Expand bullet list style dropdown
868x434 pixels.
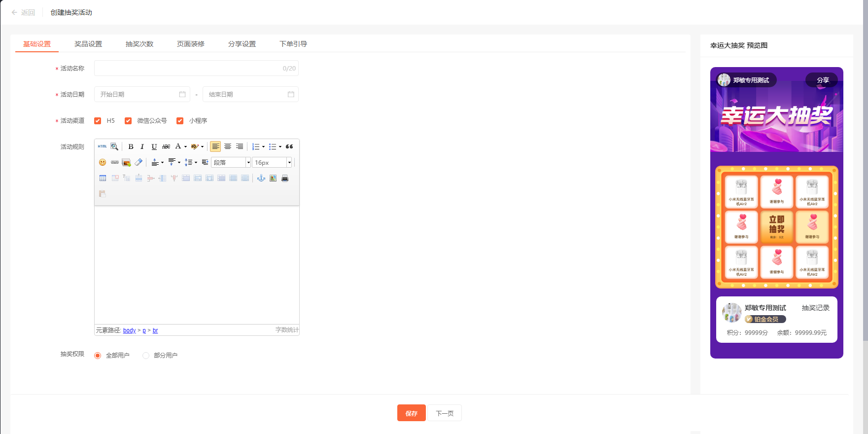click(280, 146)
